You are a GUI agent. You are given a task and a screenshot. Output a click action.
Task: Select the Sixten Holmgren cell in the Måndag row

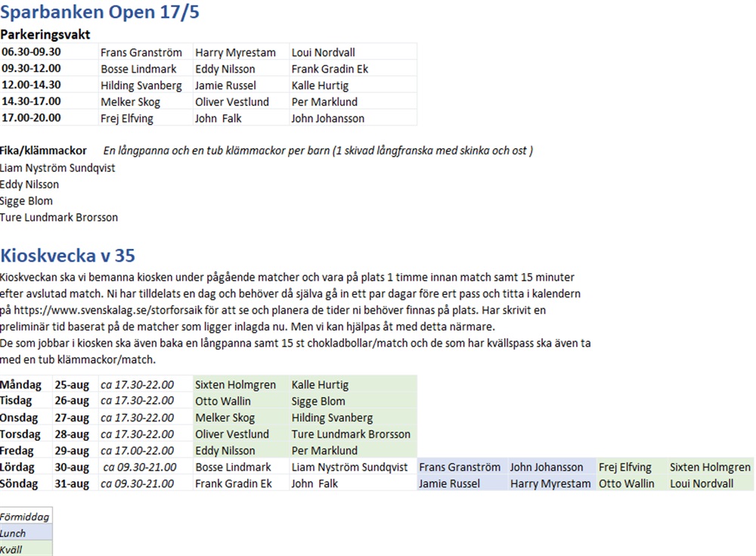tap(235, 384)
